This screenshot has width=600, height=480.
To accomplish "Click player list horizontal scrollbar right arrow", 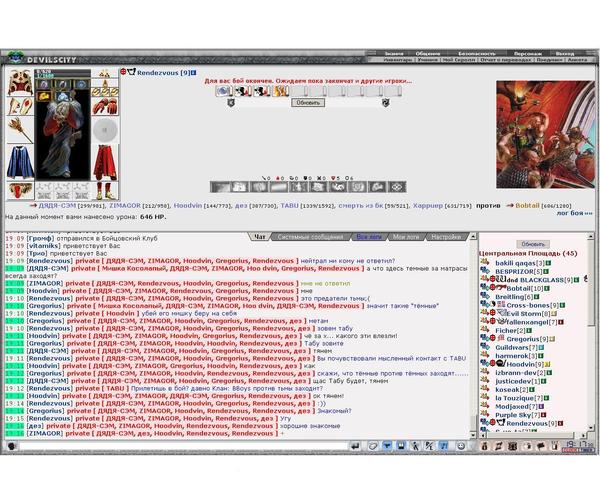I will [582, 435].
